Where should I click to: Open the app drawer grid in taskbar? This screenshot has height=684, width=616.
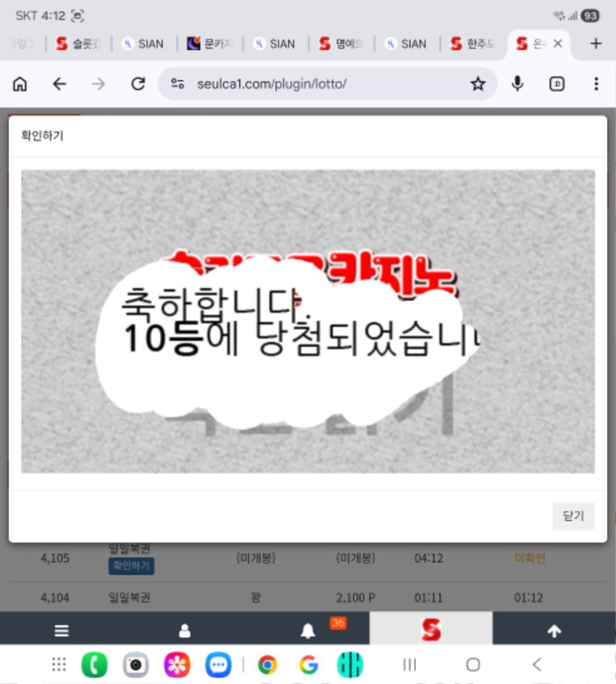pos(59,664)
